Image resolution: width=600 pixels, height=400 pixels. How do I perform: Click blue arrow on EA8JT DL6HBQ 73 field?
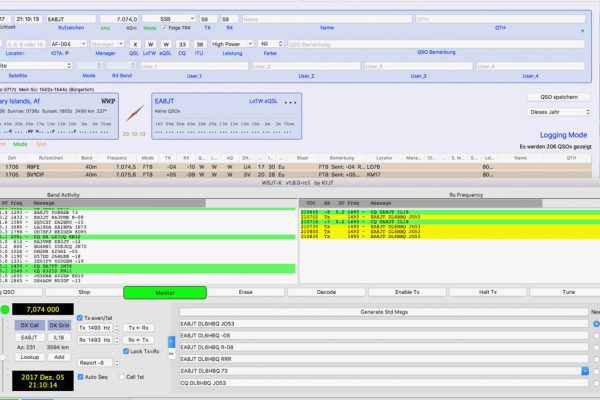[x=585, y=371]
